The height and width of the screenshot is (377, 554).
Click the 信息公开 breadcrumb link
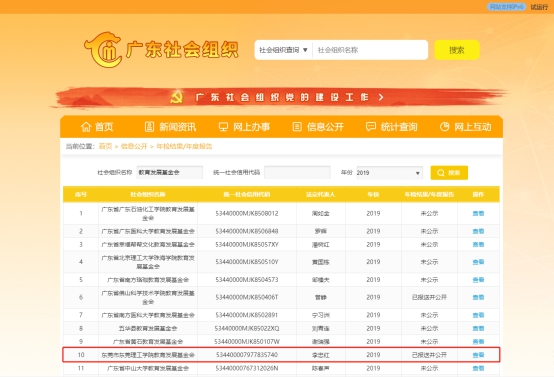click(x=134, y=146)
